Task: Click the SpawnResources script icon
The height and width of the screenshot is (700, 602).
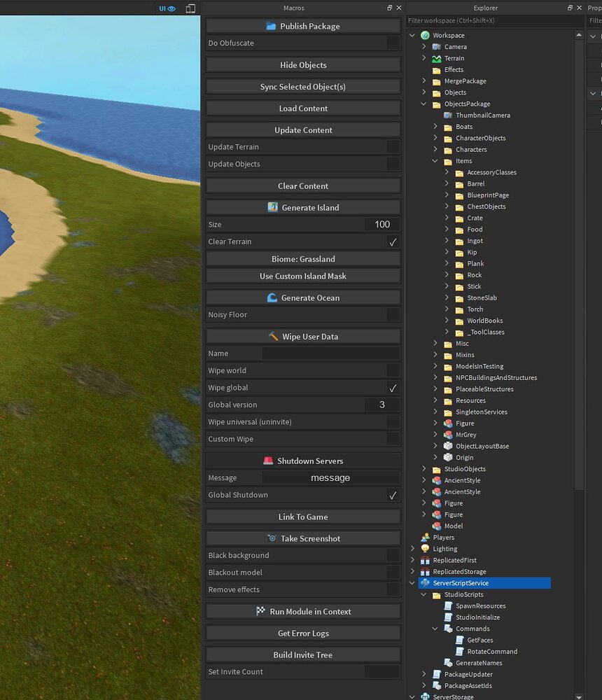Action: 448,605
